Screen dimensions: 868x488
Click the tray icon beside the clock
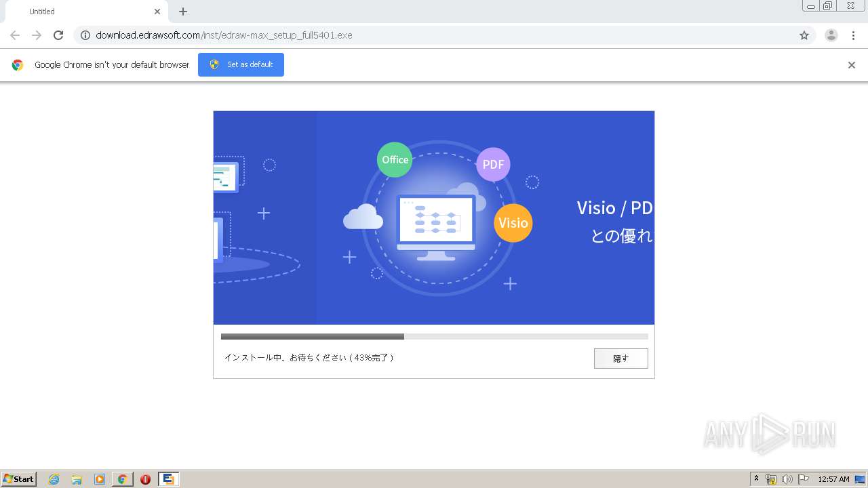click(860, 479)
